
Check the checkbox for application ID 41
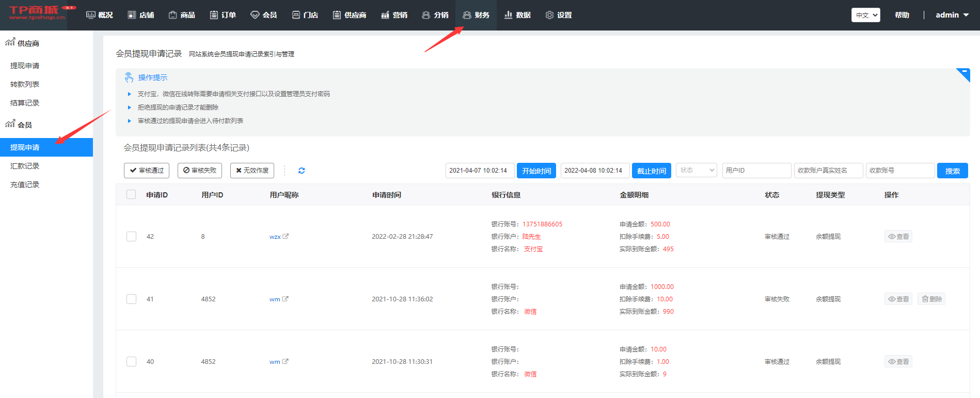click(131, 299)
